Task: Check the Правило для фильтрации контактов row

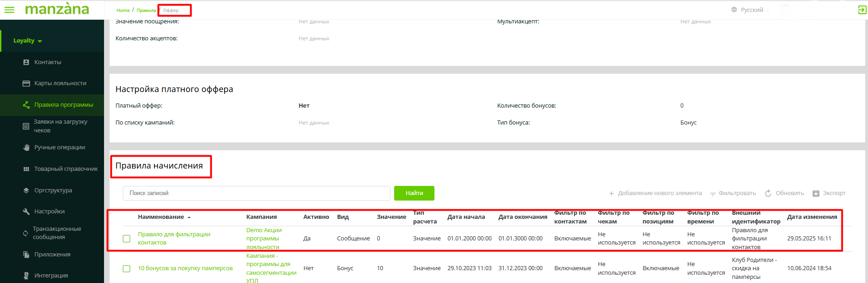Action: [x=126, y=239]
